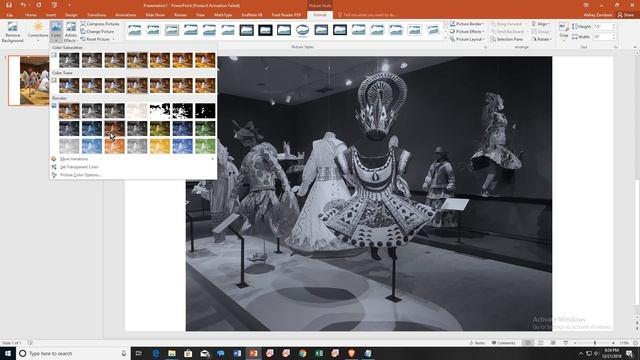The height and width of the screenshot is (360, 640).
Task: Choose the highest color saturation swatch
Action: coord(205,60)
